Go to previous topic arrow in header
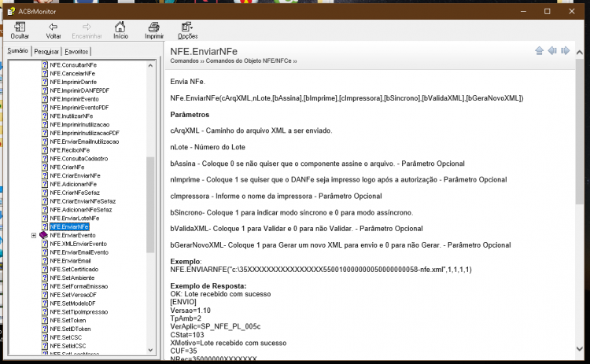Screen dimensions: 590x364 552,51
